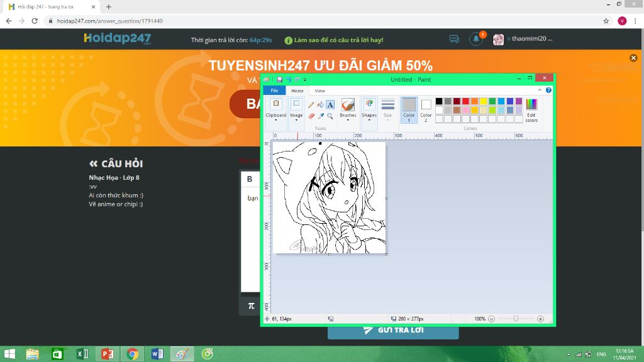Collapse the Paint ribbon with chevron
The width and height of the screenshot is (644, 362).
pyautogui.click(x=540, y=90)
